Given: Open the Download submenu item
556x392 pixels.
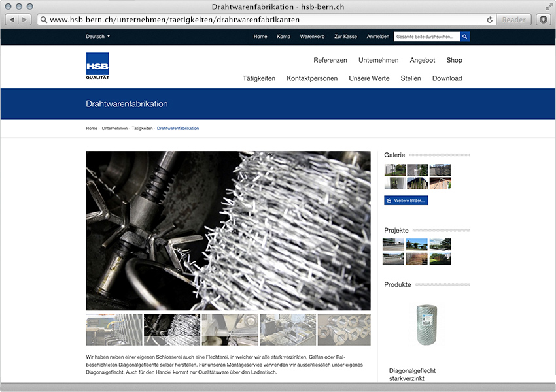Looking at the screenshot, I should [x=447, y=78].
